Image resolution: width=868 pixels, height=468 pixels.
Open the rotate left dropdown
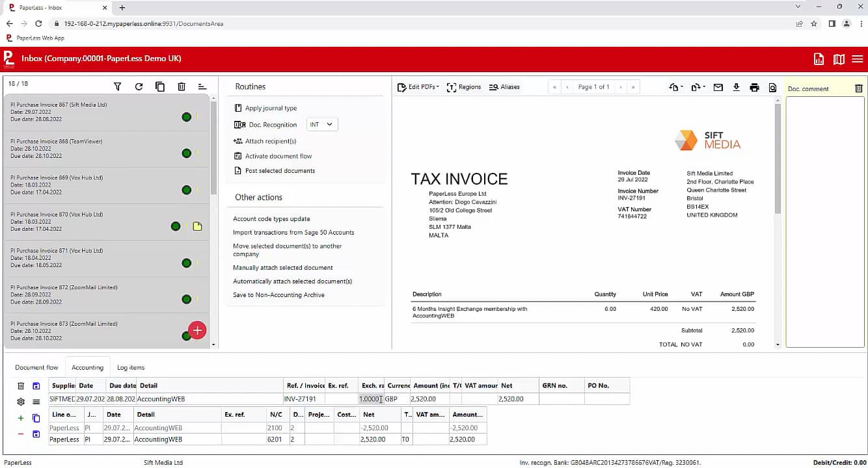pos(676,87)
